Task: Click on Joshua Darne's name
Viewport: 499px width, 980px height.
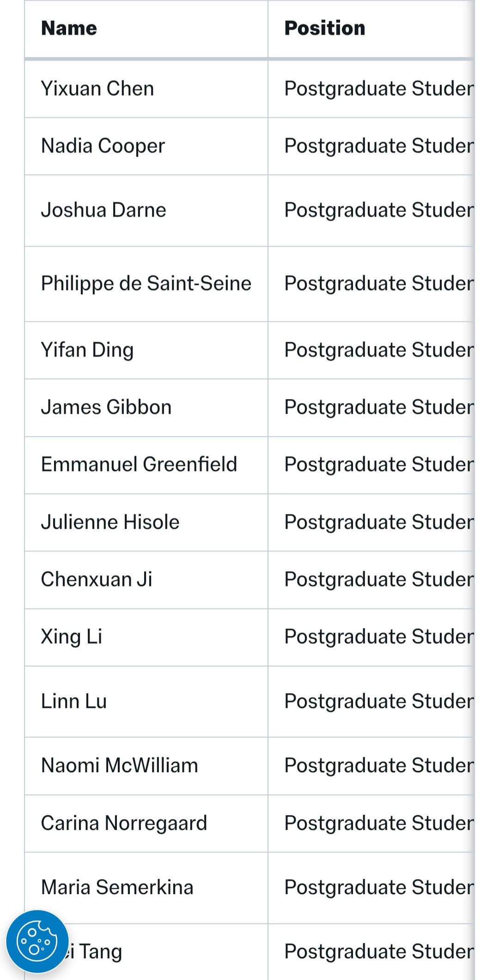Action: (x=103, y=210)
